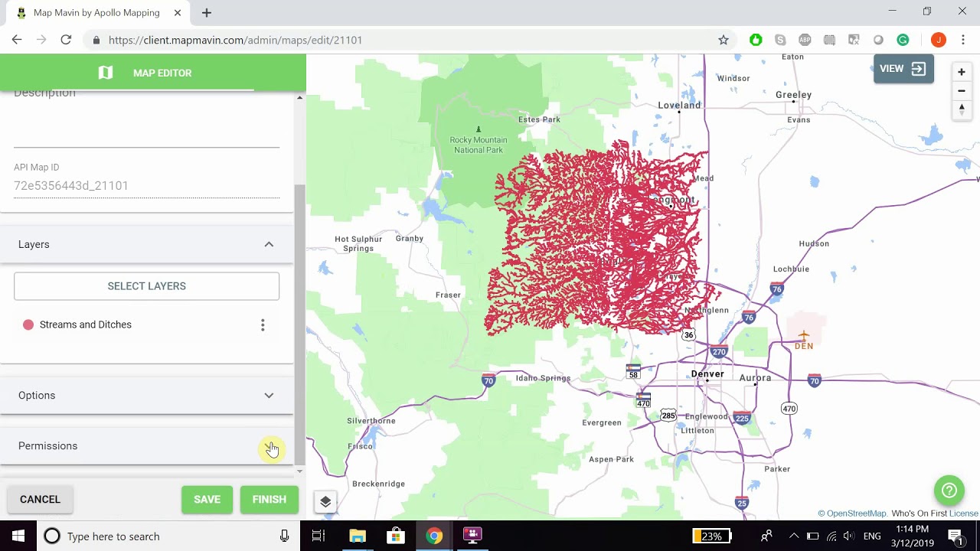The height and width of the screenshot is (551, 980).
Task: Click the OpenStreetMap attribution link
Action: (856, 514)
